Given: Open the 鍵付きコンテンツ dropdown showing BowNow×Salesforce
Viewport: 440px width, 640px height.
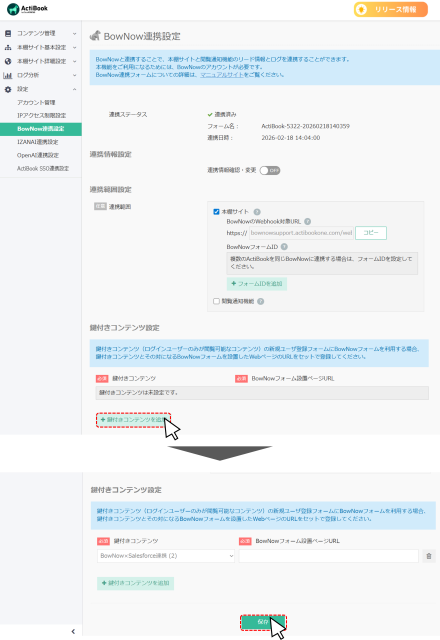Looking at the screenshot, I should [x=166, y=556].
